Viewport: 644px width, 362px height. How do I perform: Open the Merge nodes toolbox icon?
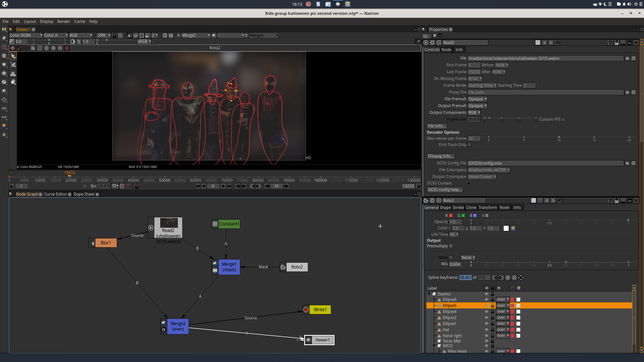pos(4,91)
